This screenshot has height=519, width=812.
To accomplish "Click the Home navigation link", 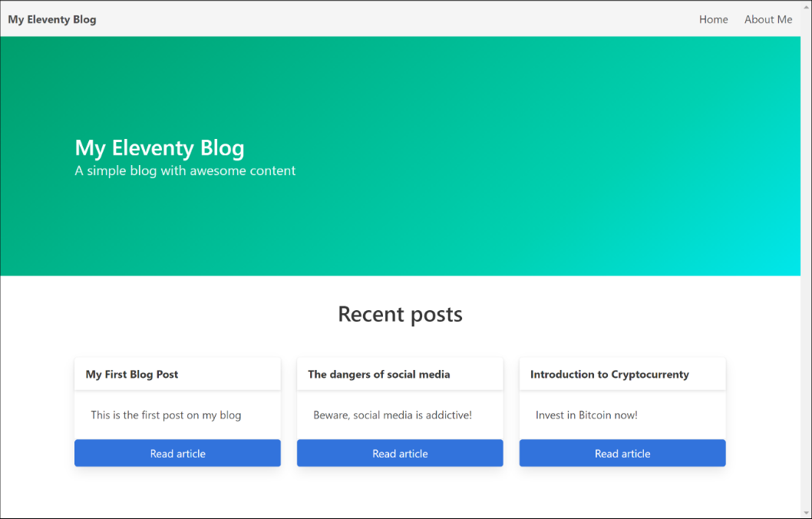I will (x=713, y=19).
